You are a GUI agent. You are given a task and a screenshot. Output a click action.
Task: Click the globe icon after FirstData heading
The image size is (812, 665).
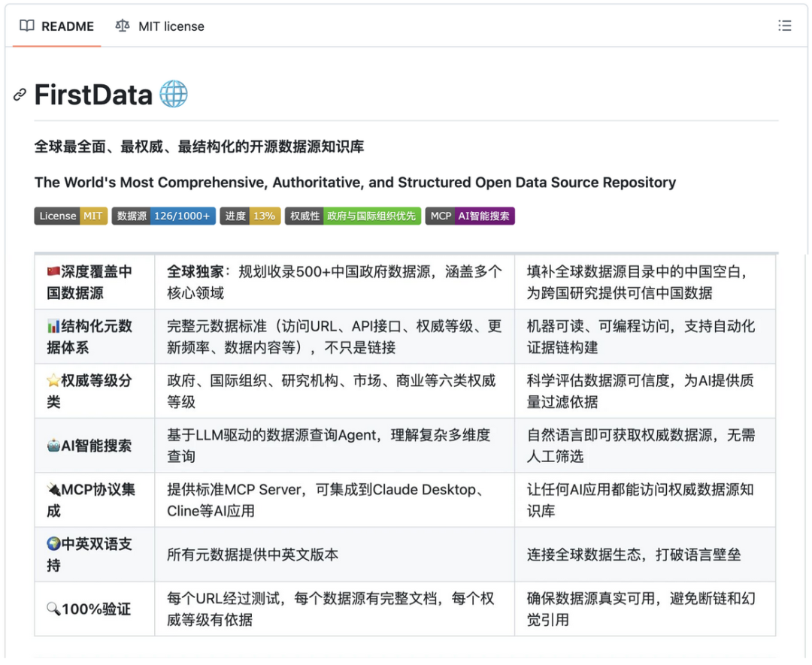tap(174, 95)
